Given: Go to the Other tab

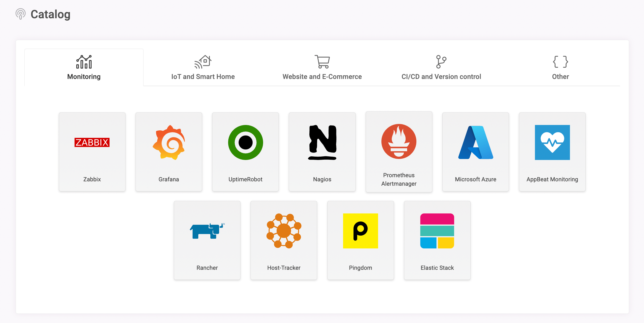Looking at the screenshot, I should [560, 67].
